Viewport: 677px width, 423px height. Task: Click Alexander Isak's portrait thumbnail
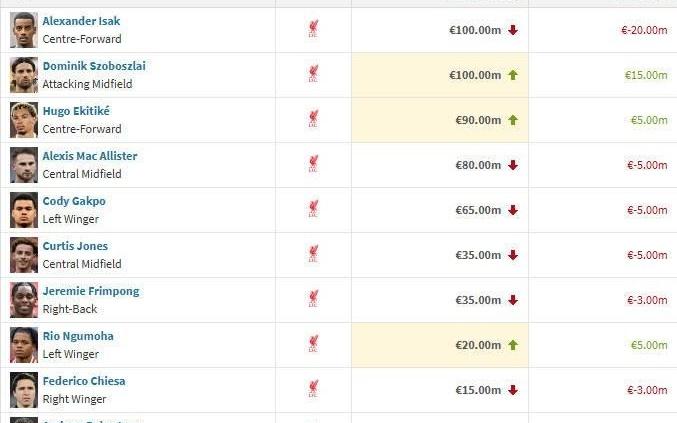point(24,30)
